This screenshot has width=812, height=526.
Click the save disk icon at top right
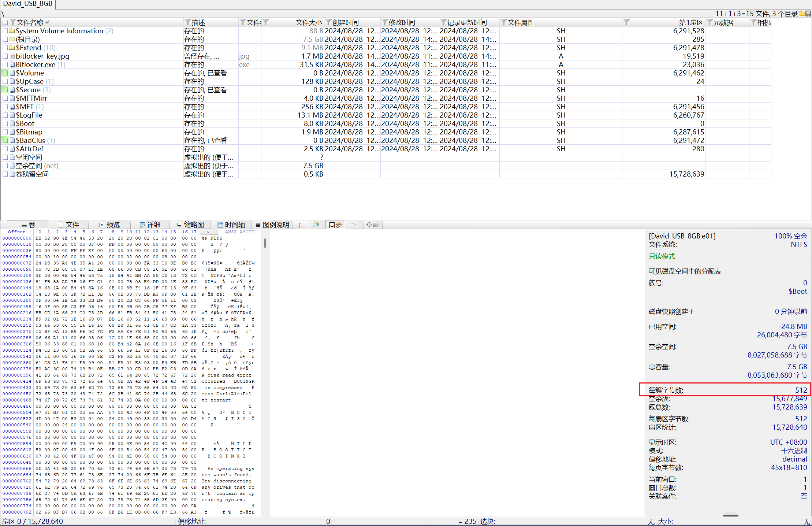pyautogui.click(x=808, y=14)
